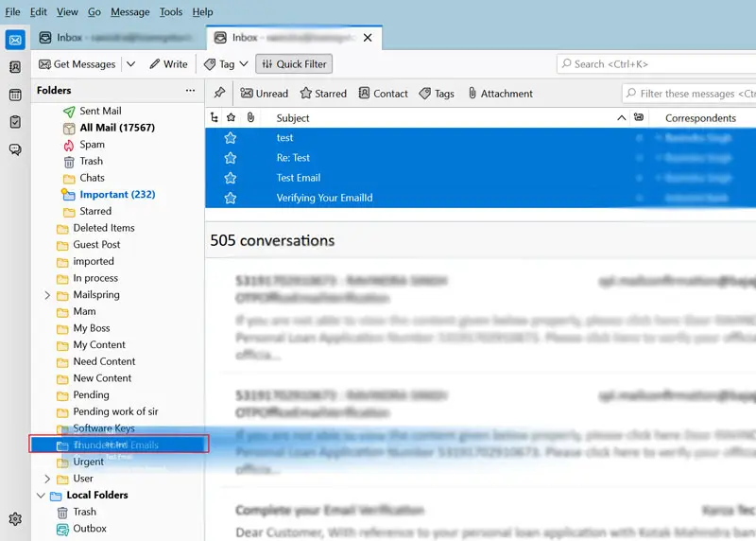Viewport: 756px width, 541px height.
Task: Toggle the Attachment quick filter
Action: click(x=500, y=94)
